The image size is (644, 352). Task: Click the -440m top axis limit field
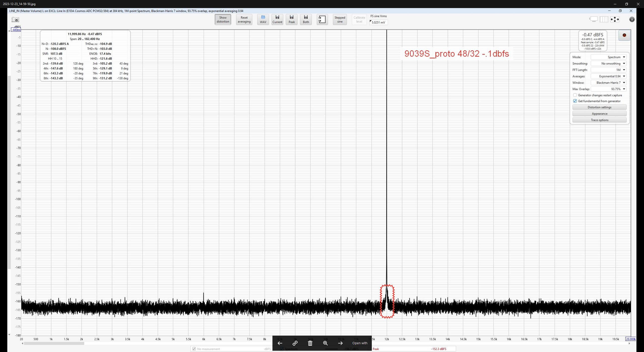(16, 30)
